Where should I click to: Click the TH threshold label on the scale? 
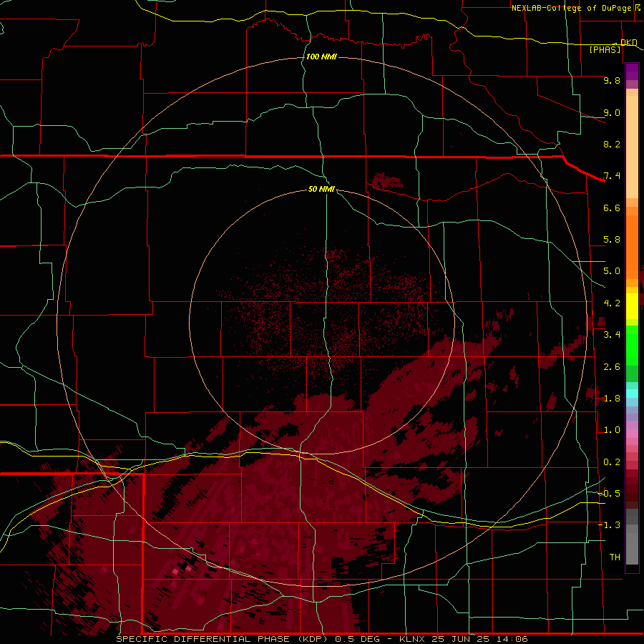[x=615, y=557]
